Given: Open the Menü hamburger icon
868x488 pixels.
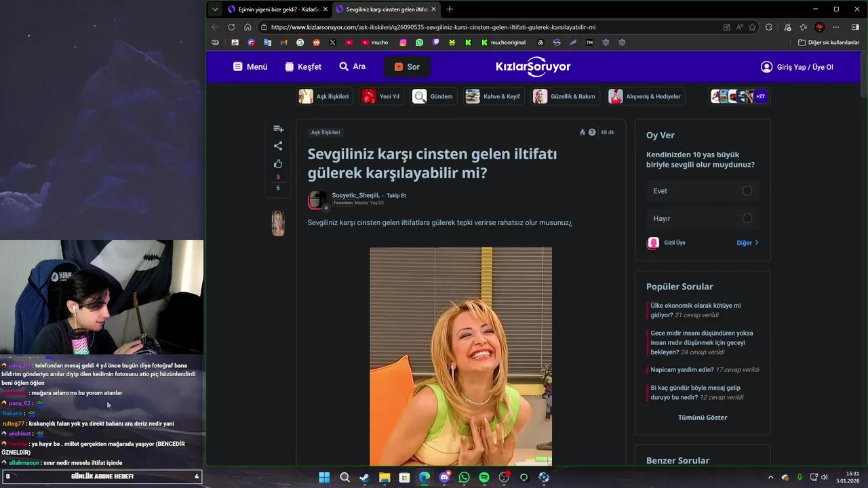Looking at the screenshot, I should point(237,66).
